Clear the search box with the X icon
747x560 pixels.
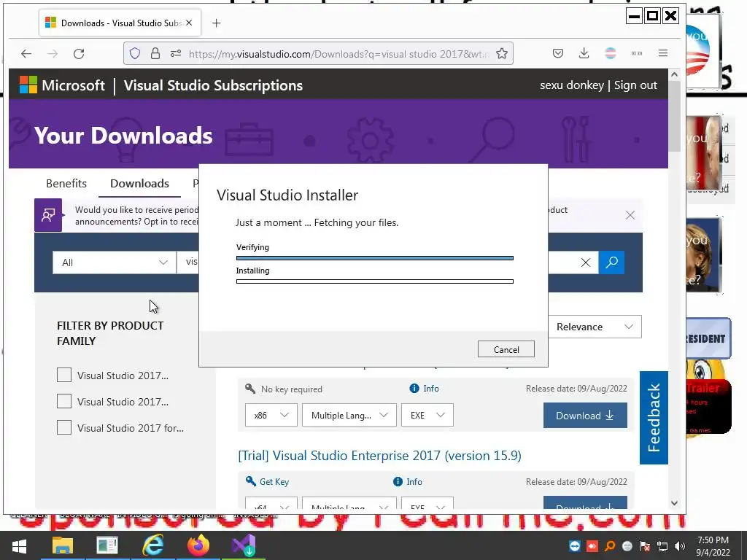(x=586, y=262)
